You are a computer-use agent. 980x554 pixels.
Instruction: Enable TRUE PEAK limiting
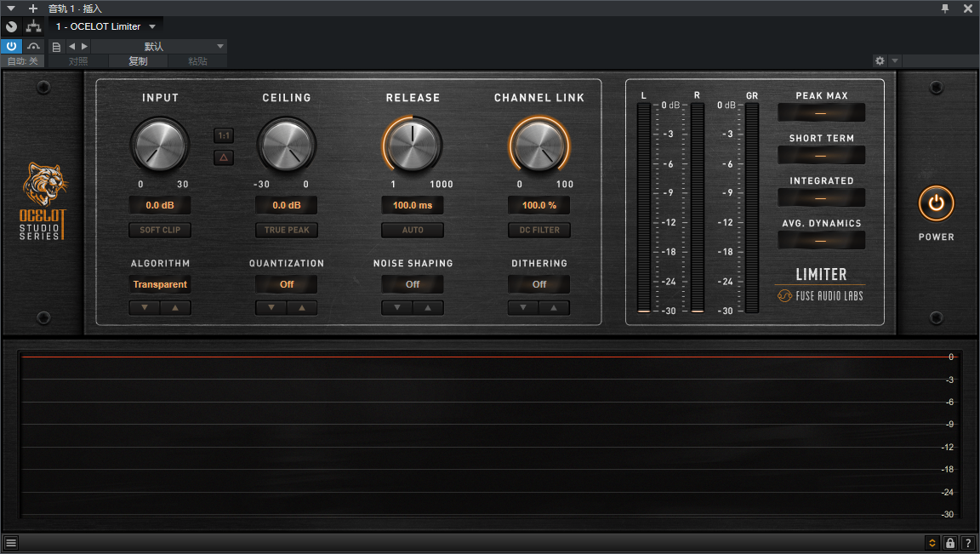pos(286,230)
